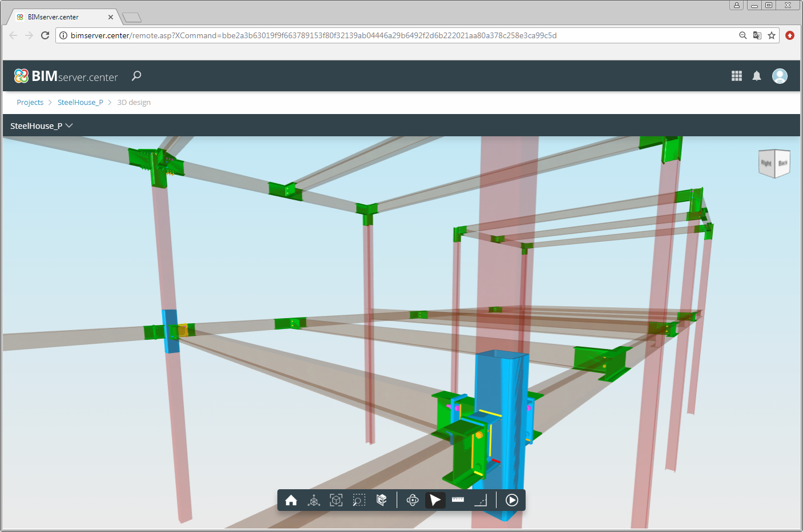The image size is (803, 532).
Task: View site information icon in address bar
Action: [63, 35]
